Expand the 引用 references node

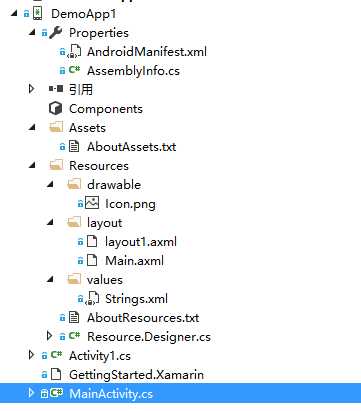click(31, 89)
